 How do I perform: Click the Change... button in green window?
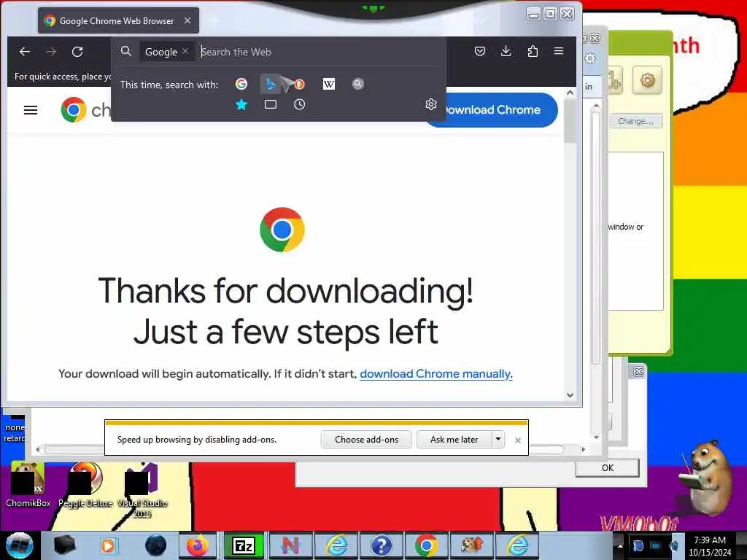635,121
